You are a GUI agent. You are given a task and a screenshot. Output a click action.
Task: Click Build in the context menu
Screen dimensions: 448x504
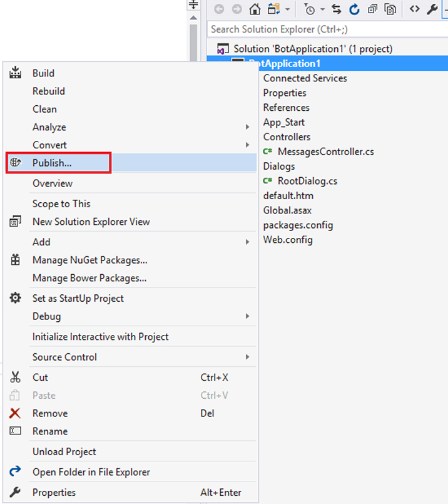(43, 73)
